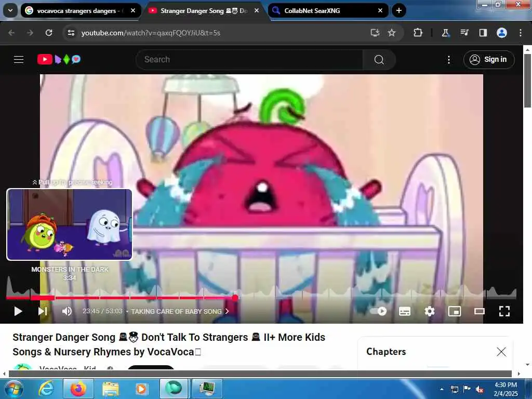Viewport: 532px width, 399px height.
Task: Open Windows Media Player on taskbar
Action: coord(141,389)
